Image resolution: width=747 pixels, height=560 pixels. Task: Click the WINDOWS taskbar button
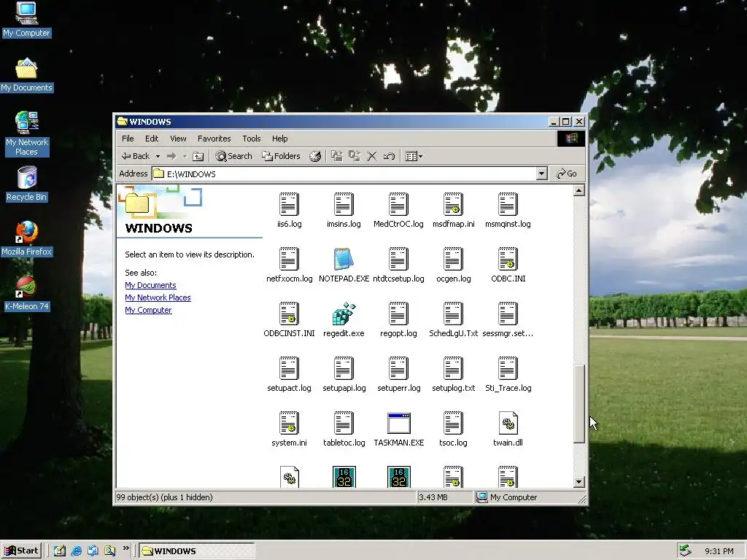[197, 551]
